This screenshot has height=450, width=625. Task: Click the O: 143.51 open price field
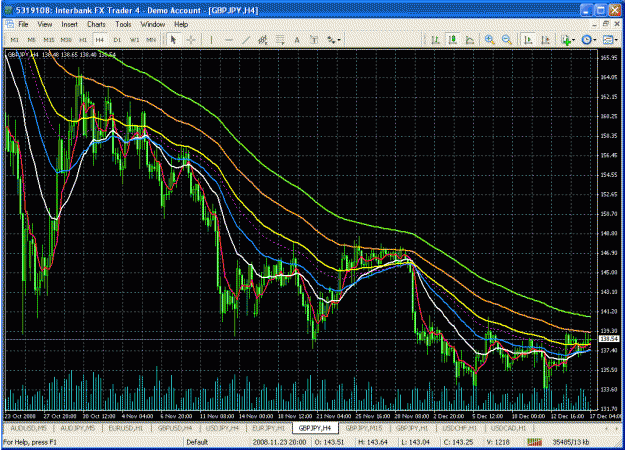pos(329,442)
